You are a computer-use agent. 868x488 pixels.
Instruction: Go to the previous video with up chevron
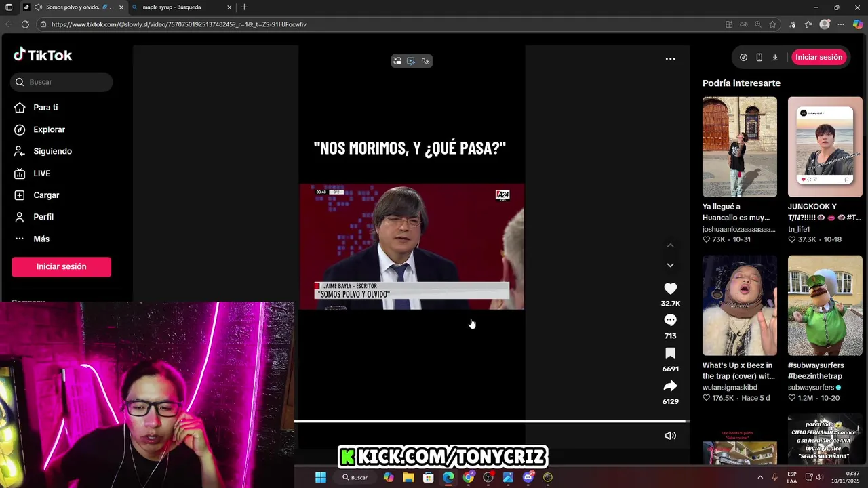pyautogui.click(x=670, y=245)
